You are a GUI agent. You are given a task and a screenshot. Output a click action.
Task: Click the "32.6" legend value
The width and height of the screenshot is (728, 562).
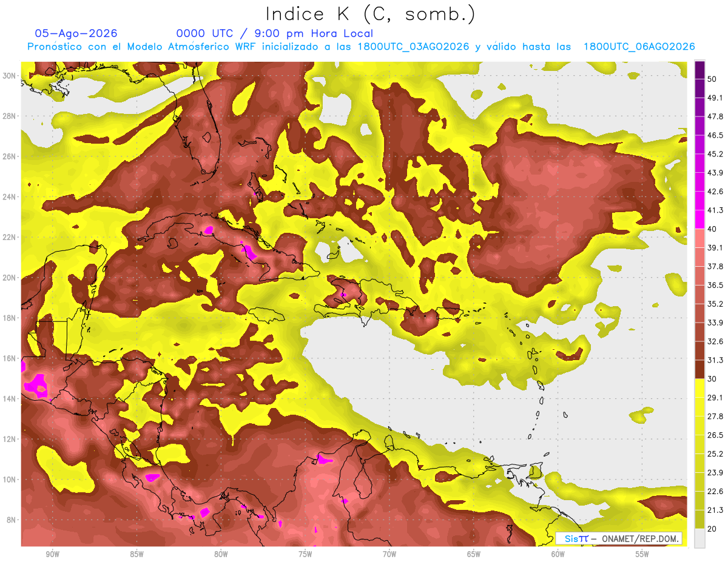pyautogui.click(x=716, y=341)
